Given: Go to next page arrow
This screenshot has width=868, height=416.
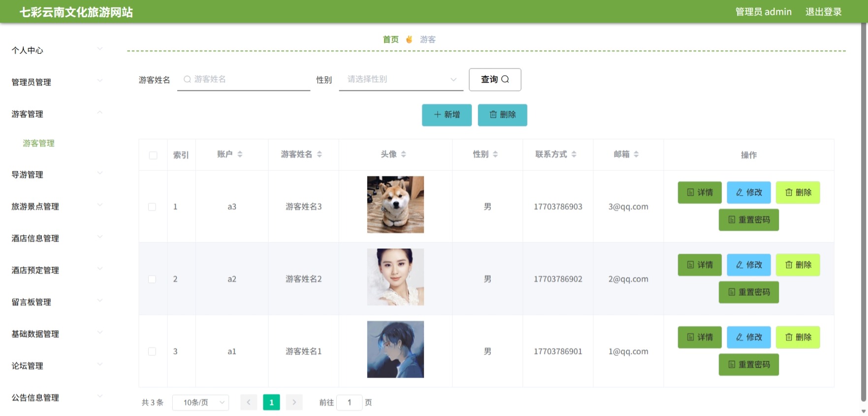Looking at the screenshot, I should pos(294,402).
